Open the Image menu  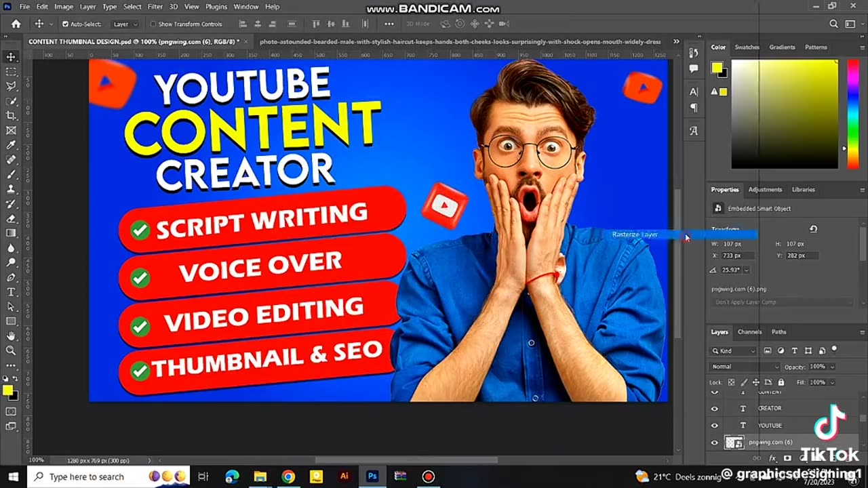(64, 7)
